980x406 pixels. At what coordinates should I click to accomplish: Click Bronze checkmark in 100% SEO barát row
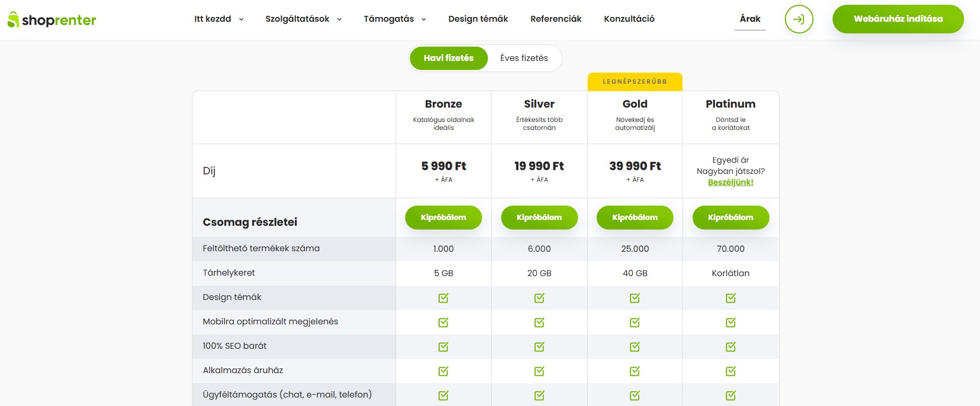click(443, 347)
